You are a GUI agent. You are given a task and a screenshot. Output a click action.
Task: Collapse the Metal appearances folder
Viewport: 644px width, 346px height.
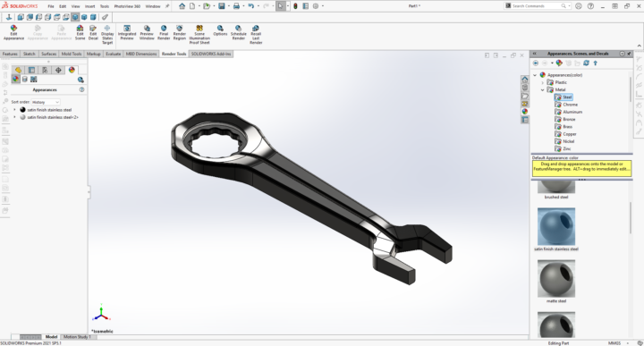(543, 90)
